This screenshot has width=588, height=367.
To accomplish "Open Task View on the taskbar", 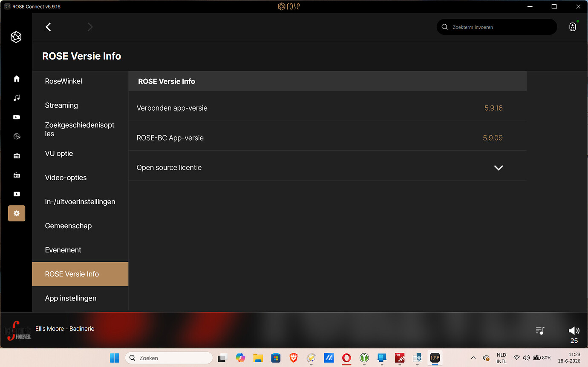I will [222, 358].
